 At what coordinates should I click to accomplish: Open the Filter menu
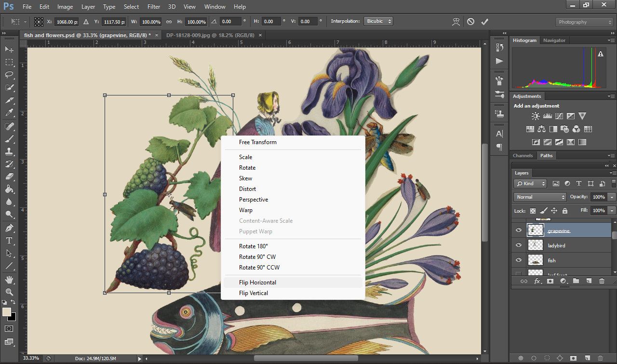(x=154, y=7)
